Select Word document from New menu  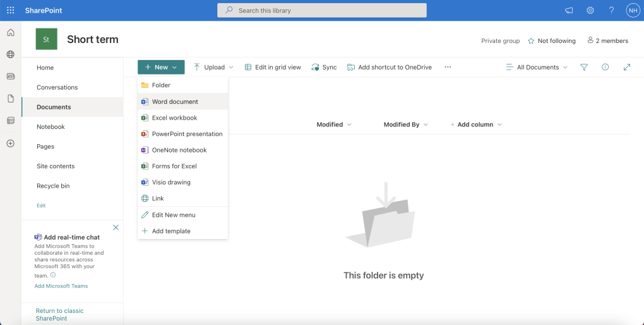pyautogui.click(x=182, y=102)
